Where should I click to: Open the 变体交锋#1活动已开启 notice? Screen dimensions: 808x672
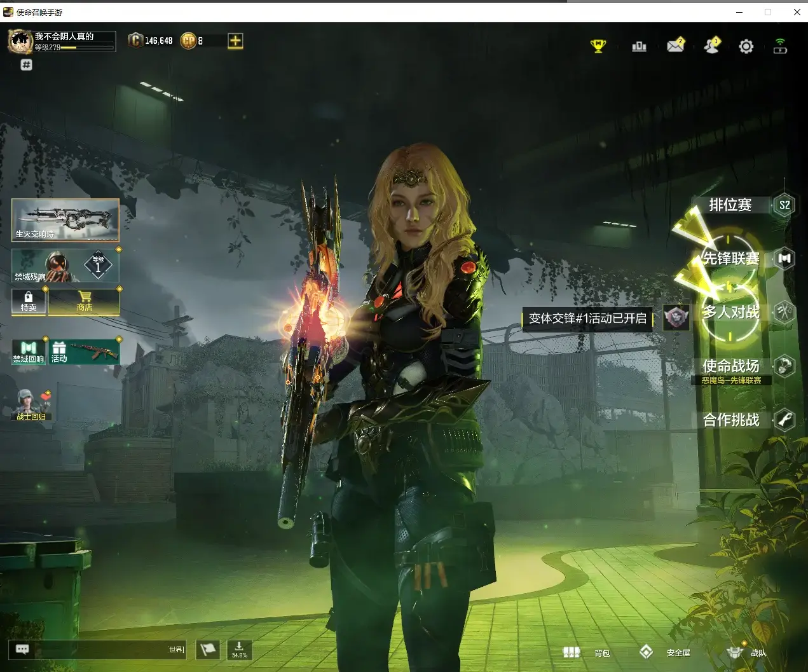click(587, 318)
